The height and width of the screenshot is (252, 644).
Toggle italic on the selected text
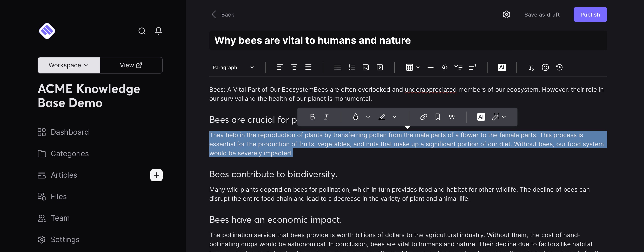click(326, 117)
